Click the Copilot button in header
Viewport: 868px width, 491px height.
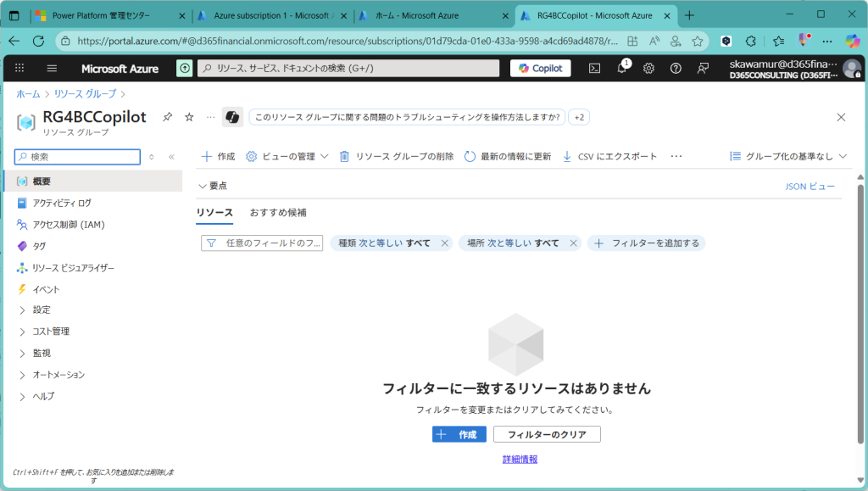(x=540, y=68)
